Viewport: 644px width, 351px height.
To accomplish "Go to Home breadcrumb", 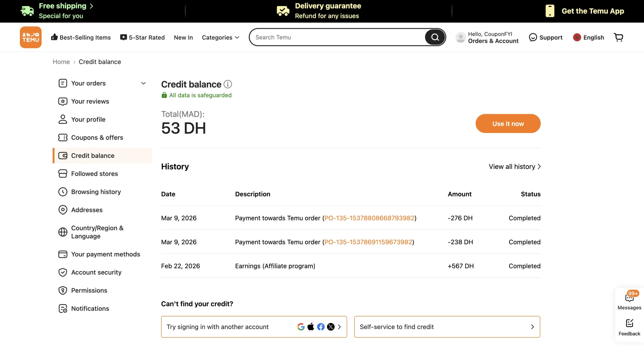I will pyautogui.click(x=61, y=62).
